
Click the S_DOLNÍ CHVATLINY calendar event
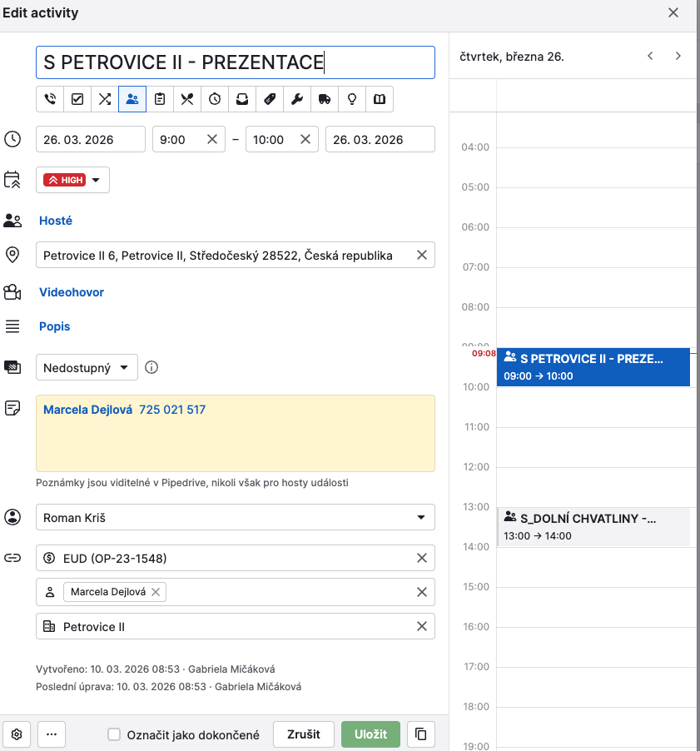(593, 527)
